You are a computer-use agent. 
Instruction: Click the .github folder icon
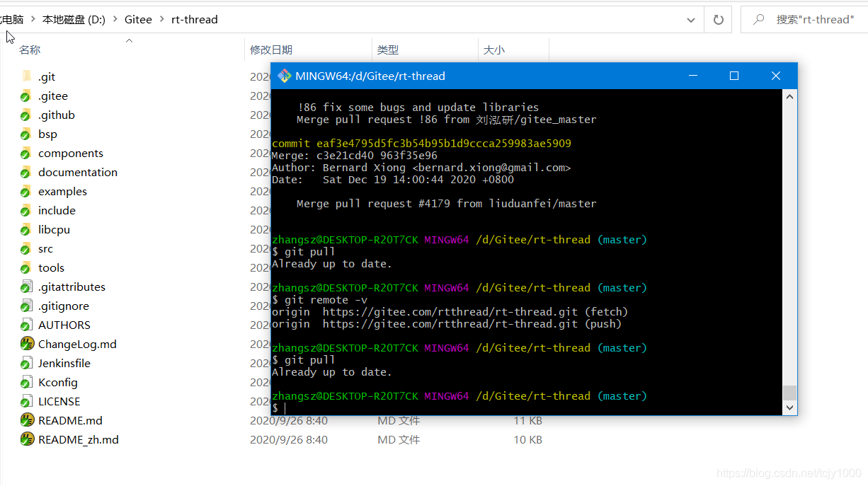(27, 115)
